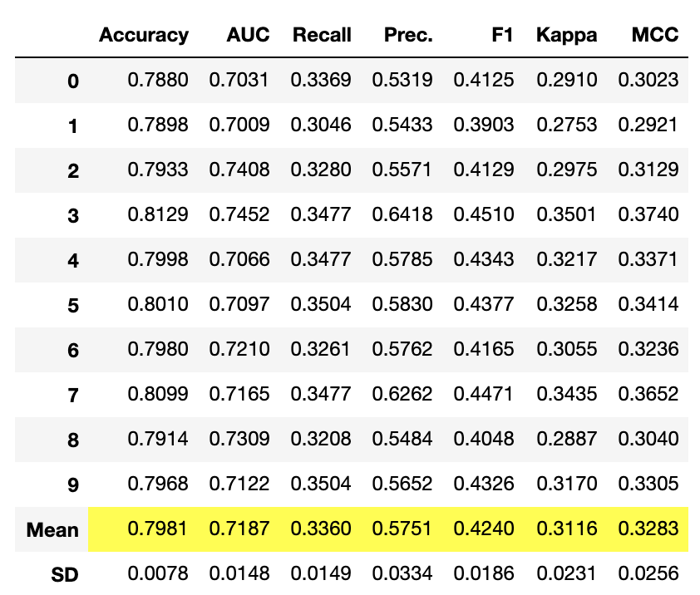Click Kappa value 0.2753 in row 1
Image resolution: width=700 pixels, height=595 pixels.
[x=566, y=125]
